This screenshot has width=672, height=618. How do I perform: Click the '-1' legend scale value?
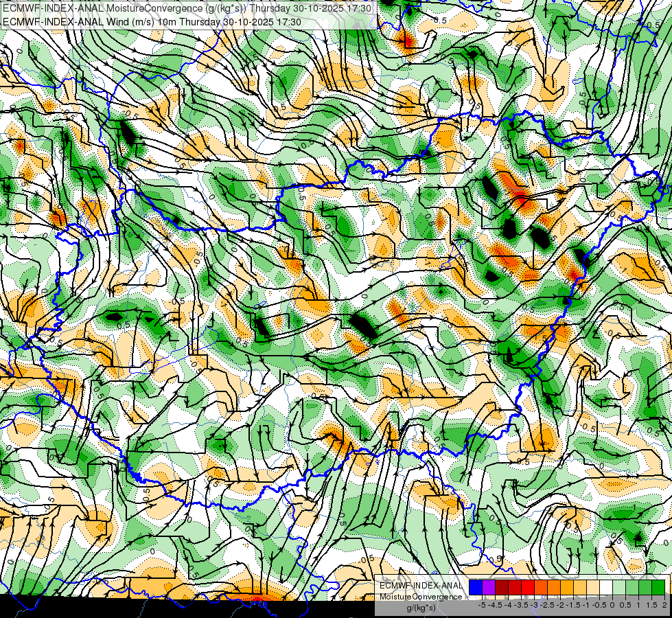586,605
